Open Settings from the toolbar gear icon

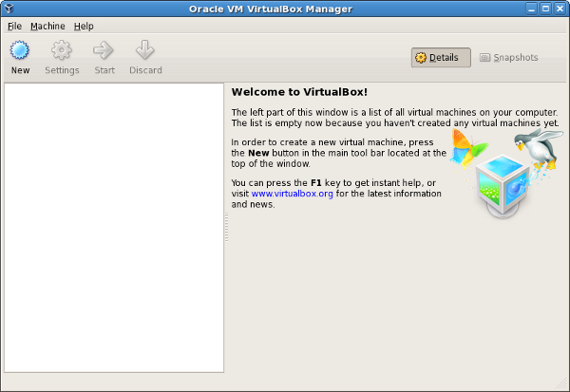click(62, 50)
